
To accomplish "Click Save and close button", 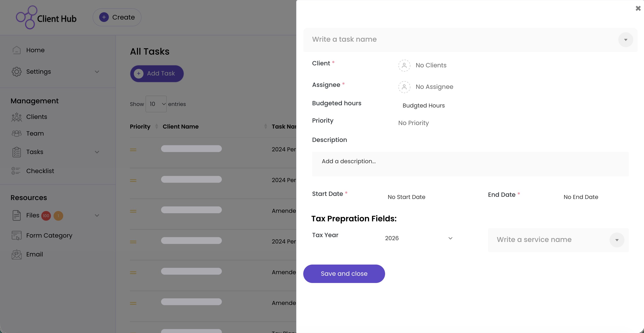I will [x=344, y=274].
